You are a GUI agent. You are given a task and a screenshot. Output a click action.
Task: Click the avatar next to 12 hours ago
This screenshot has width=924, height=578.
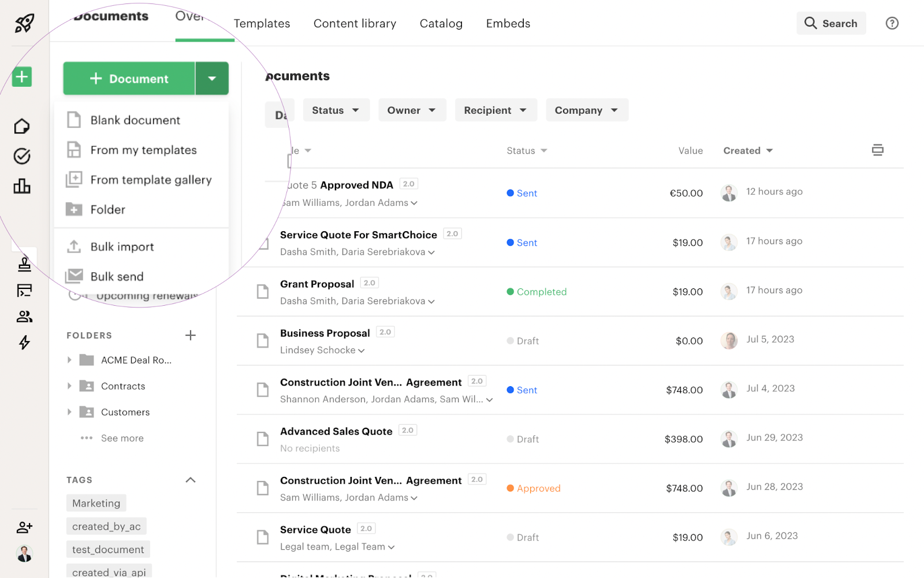coord(729,192)
